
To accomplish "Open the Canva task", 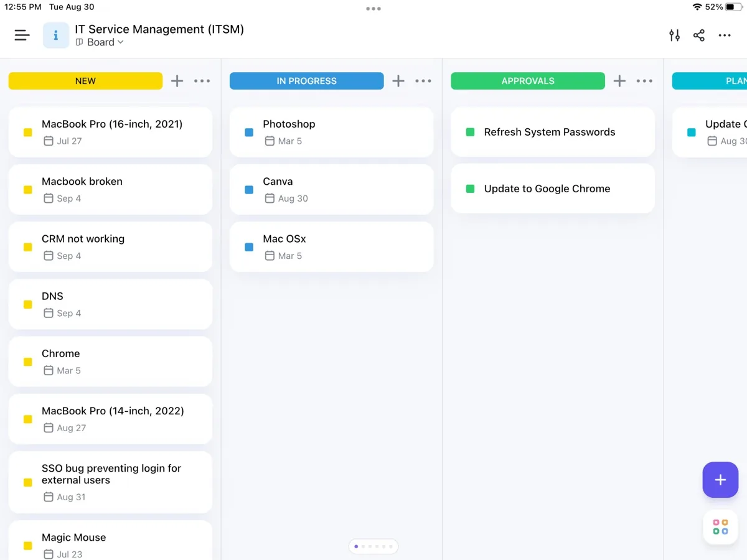I will (331, 189).
